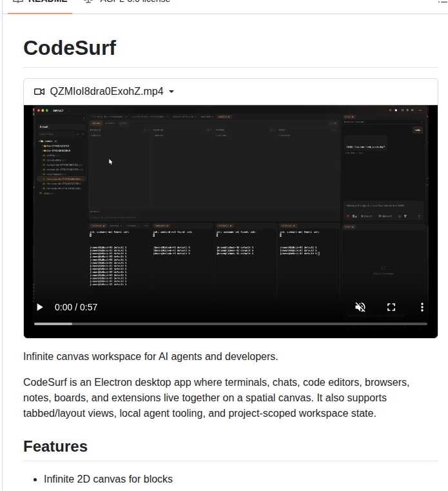This screenshot has width=448, height=491.
Task: Switch to the README tab
Action: tap(40, 3)
